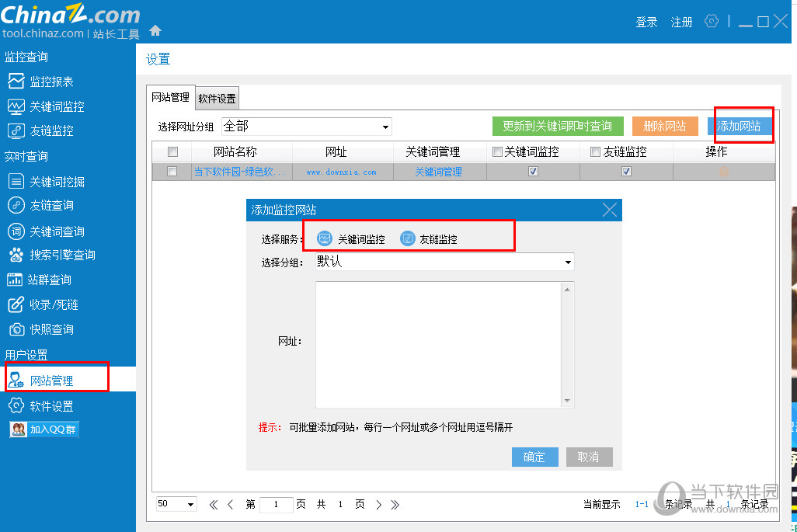Select the 关键词监控 service in dialog
The image size is (797, 532).
[350, 238]
